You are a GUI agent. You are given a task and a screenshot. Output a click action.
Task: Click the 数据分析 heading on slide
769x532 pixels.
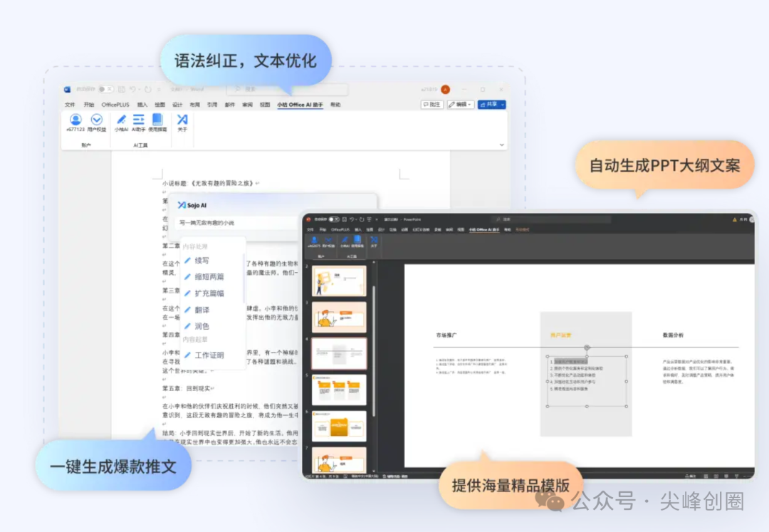[x=673, y=335]
